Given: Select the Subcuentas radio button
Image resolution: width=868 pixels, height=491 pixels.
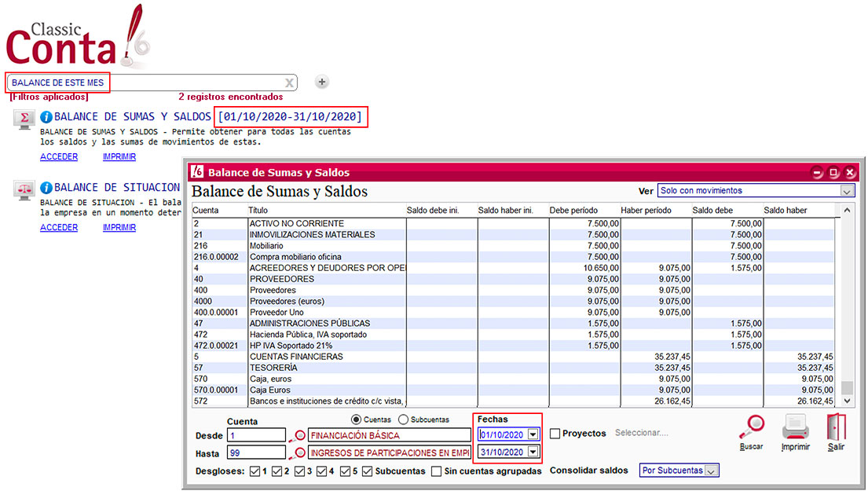Looking at the screenshot, I should pos(403,420).
